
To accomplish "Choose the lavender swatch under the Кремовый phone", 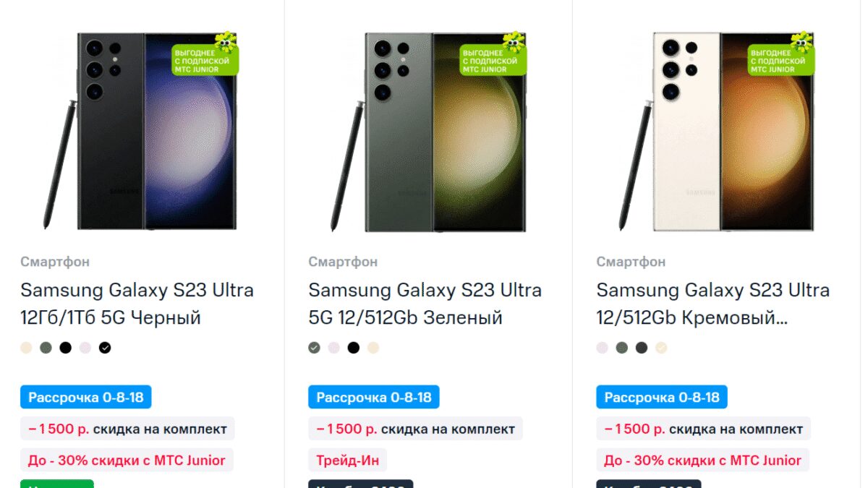I will [602, 348].
